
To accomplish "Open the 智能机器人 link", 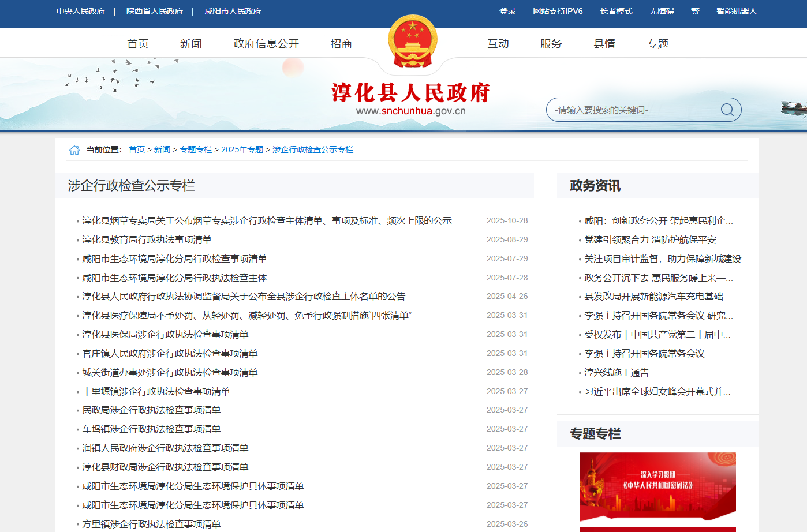I will point(737,11).
